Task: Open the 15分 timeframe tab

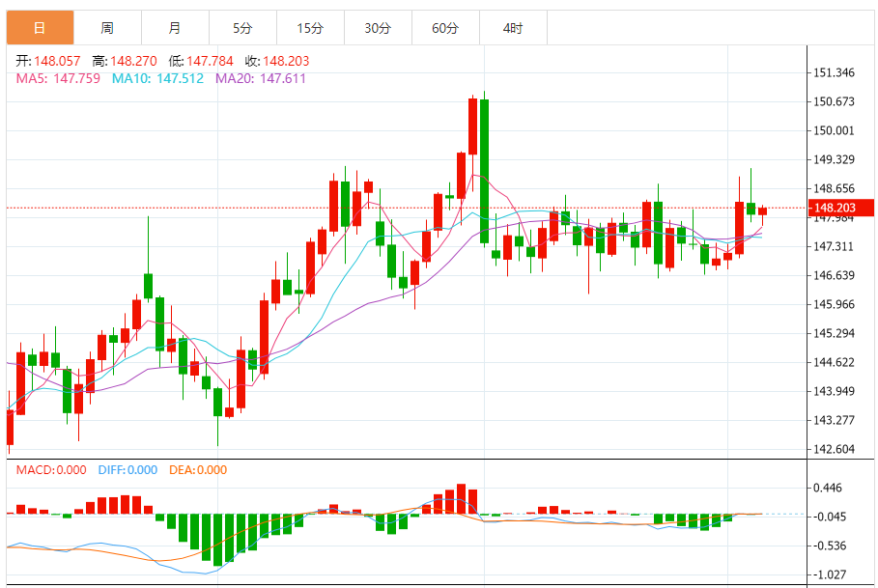Action: [x=310, y=27]
